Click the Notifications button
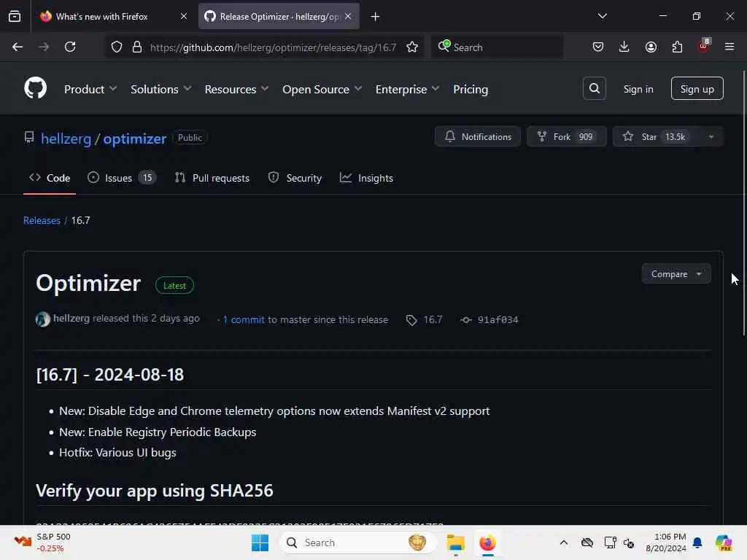 click(477, 137)
